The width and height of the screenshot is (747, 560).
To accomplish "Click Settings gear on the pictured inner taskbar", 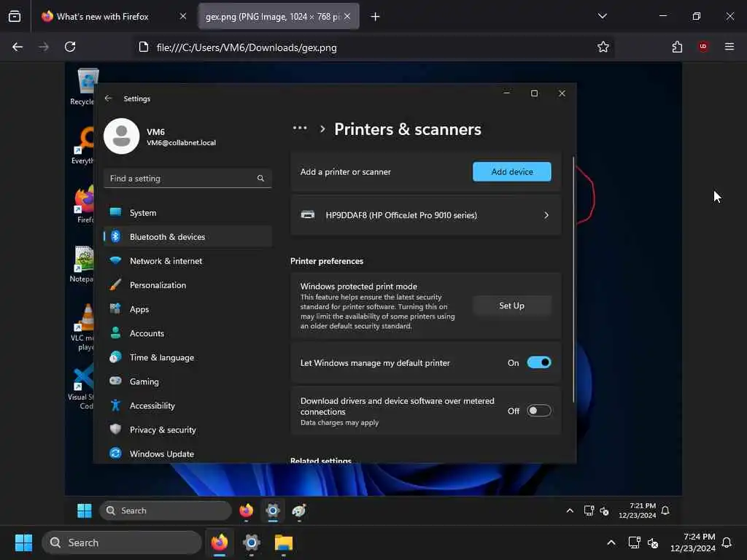I will pos(273,510).
